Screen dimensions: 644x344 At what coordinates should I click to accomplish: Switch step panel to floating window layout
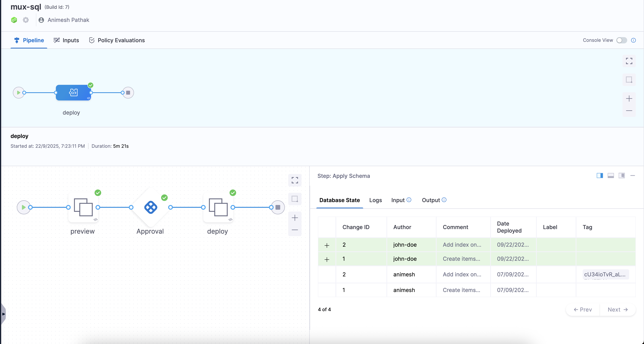[x=622, y=176]
